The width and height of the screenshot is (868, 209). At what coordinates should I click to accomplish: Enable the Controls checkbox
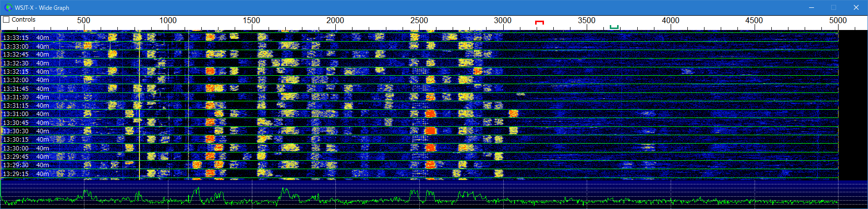click(x=6, y=20)
